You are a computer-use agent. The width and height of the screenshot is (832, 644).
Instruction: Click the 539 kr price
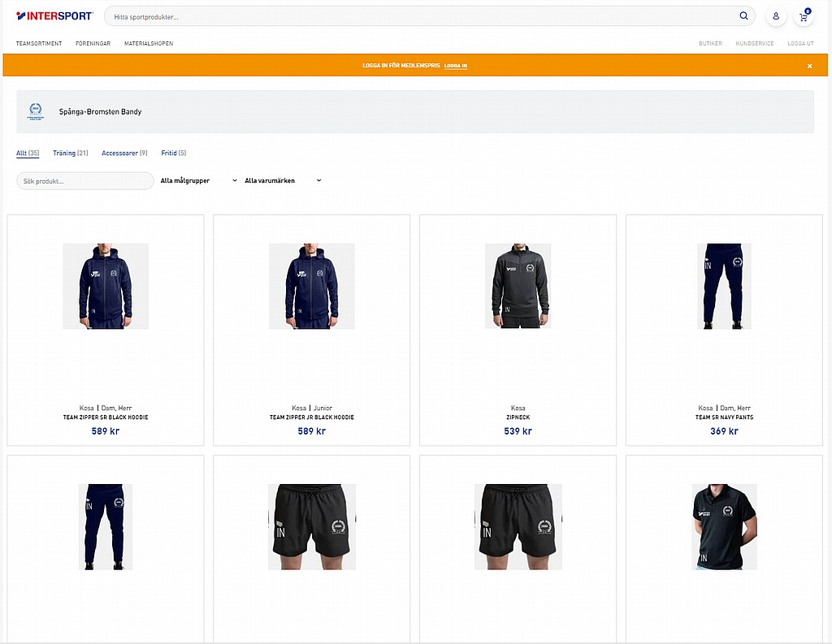518,431
